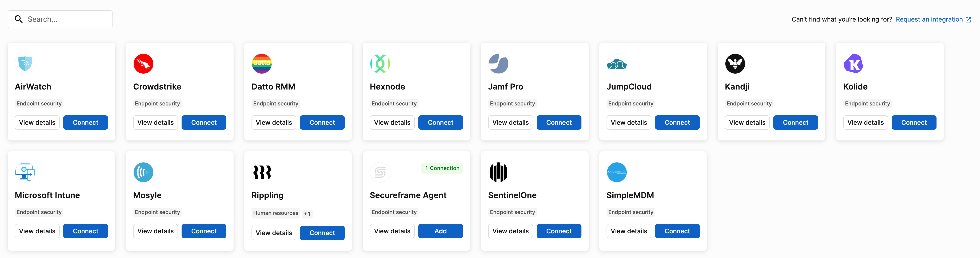Click the Datto RMM rainbow logo
This screenshot has height=258, width=980.
click(x=262, y=63)
